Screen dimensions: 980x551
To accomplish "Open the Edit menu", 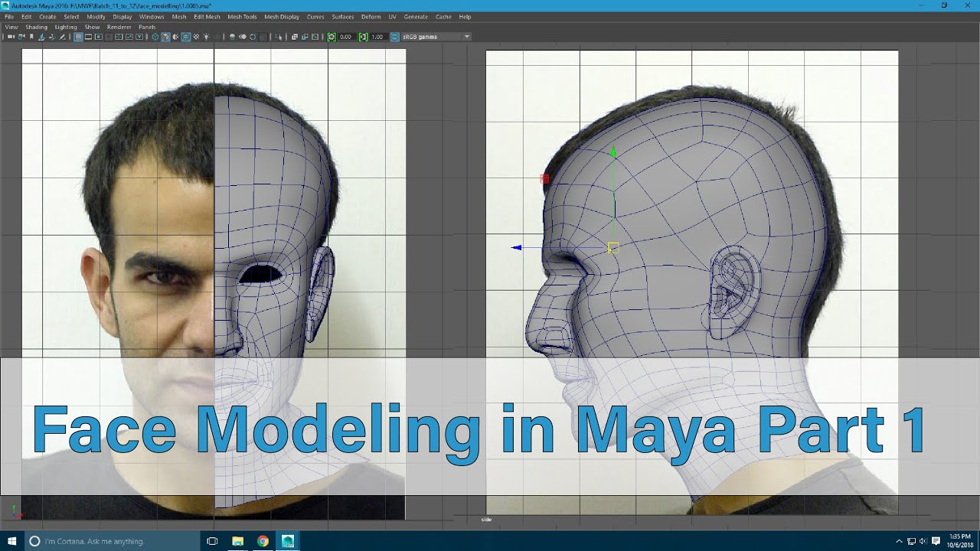I will click(27, 16).
